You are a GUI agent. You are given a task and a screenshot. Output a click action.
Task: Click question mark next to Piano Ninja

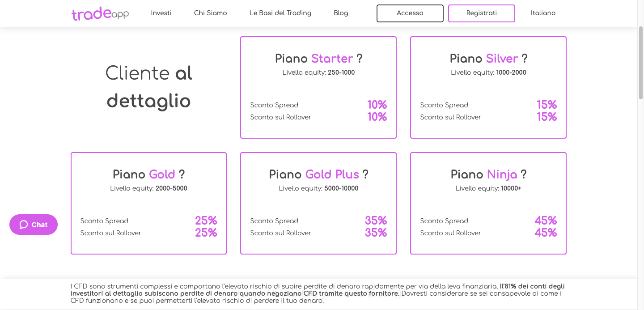[524, 174]
